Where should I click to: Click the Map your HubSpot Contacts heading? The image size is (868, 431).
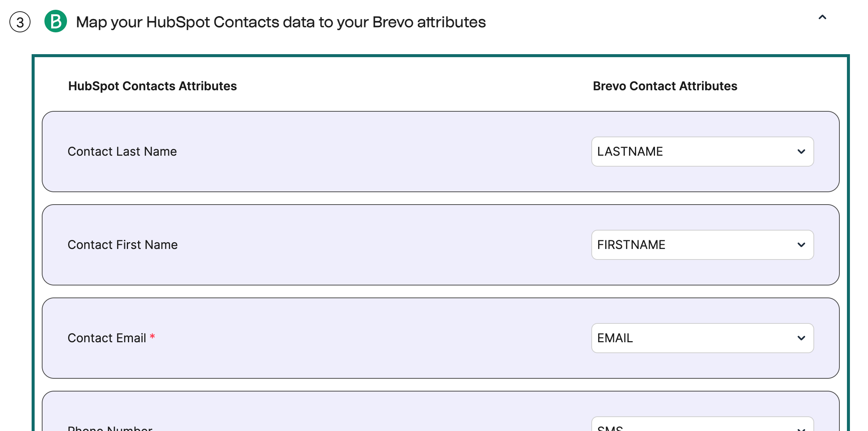pos(281,22)
